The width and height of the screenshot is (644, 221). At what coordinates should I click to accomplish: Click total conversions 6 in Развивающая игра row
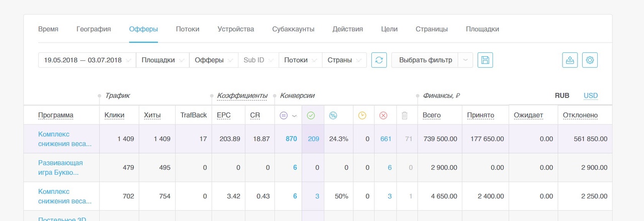pyautogui.click(x=295, y=168)
